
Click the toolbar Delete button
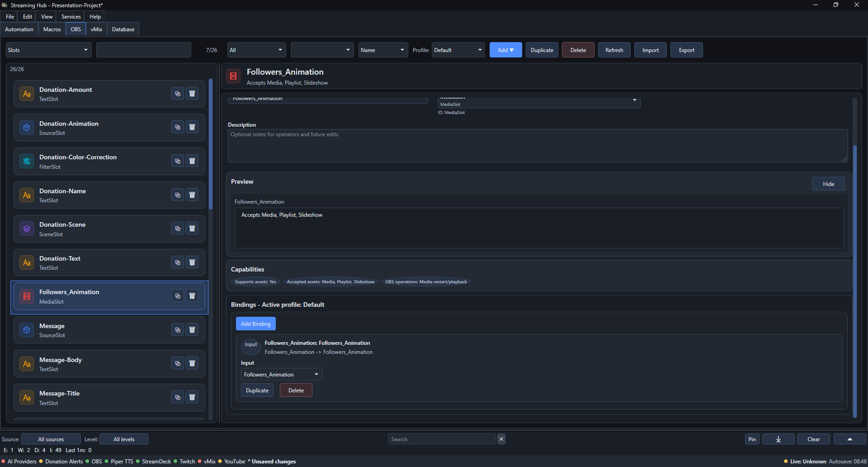click(578, 50)
